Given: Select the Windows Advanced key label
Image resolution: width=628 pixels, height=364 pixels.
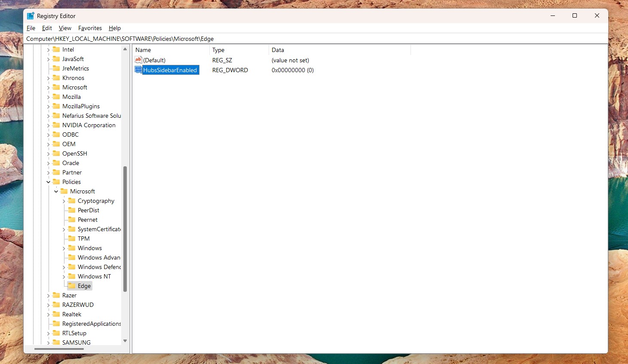Looking at the screenshot, I should 99,257.
